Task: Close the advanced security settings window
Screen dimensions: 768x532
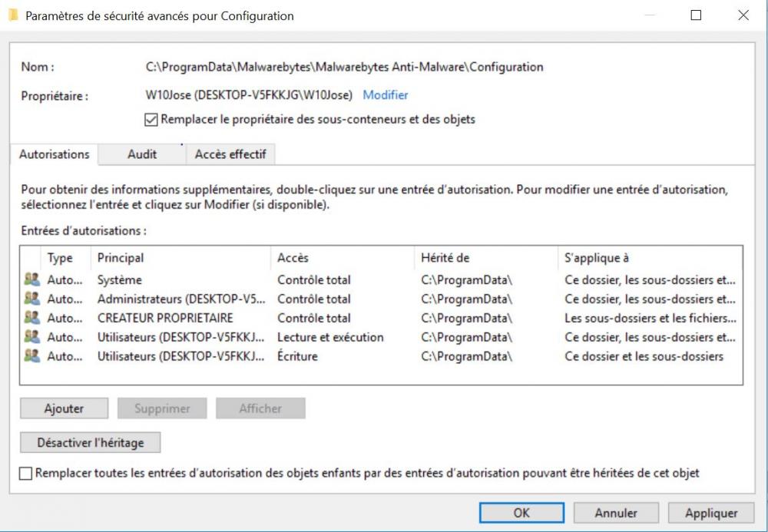Action: 743,15
